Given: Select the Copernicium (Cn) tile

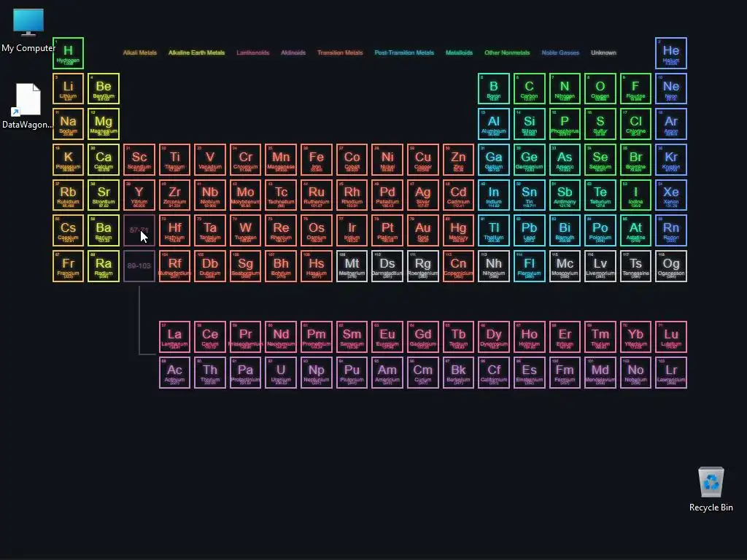Looking at the screenshot, I should point(458,266).
